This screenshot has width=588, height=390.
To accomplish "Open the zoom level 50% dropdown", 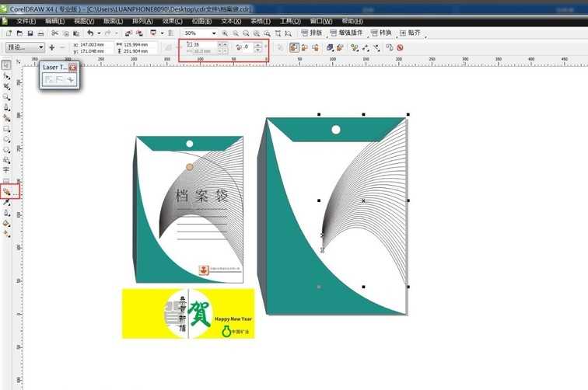I will point(213,33).
